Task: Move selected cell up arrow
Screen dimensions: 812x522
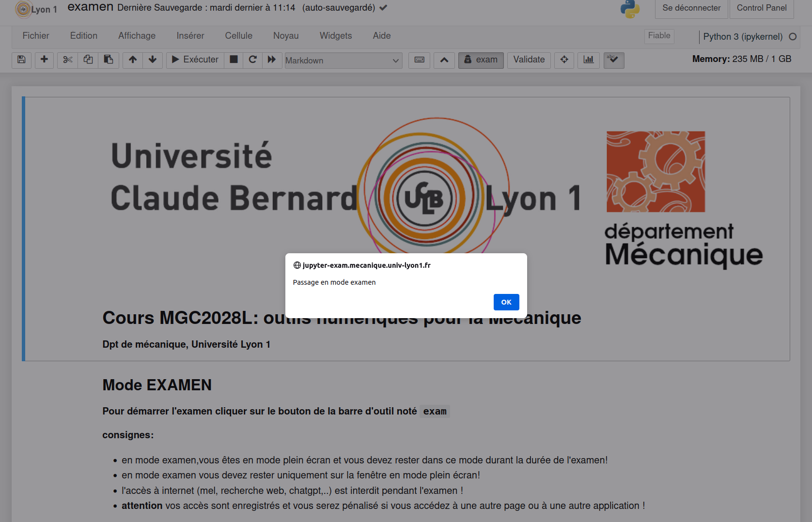Action: coord(132,60)
